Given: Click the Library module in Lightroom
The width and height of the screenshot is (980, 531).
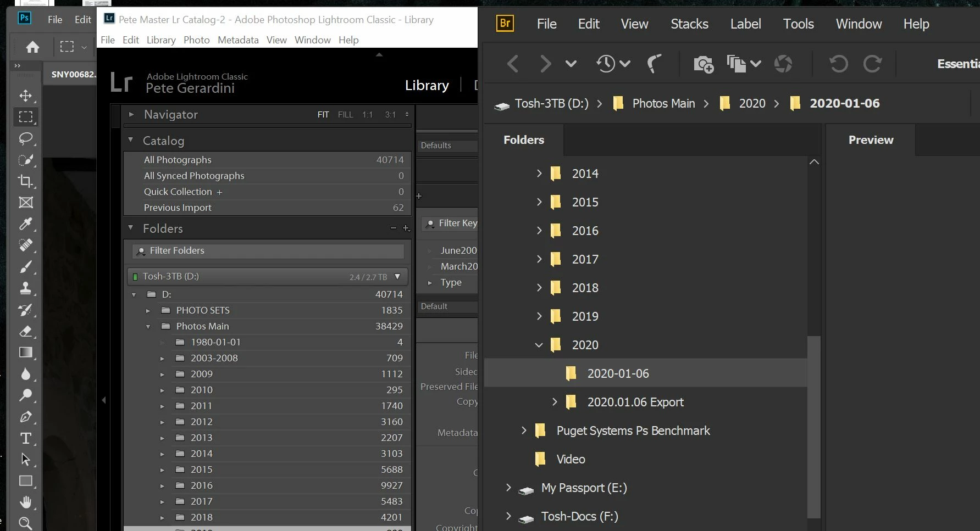Looking at the screenshot, I should [x=427, y=85].
